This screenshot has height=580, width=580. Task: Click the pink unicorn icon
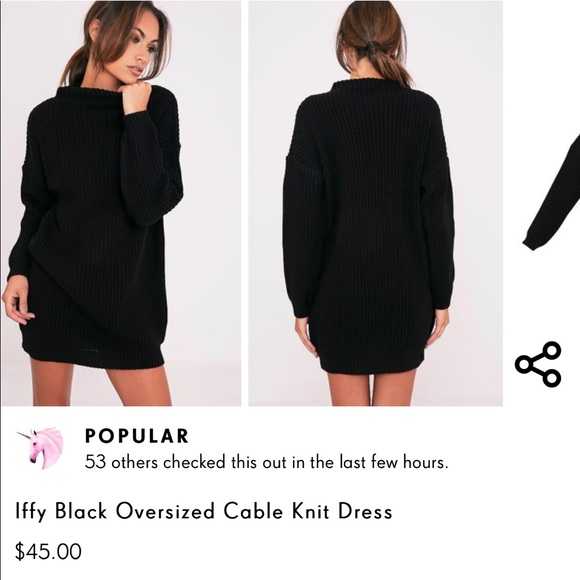click(x=40, y=448)
